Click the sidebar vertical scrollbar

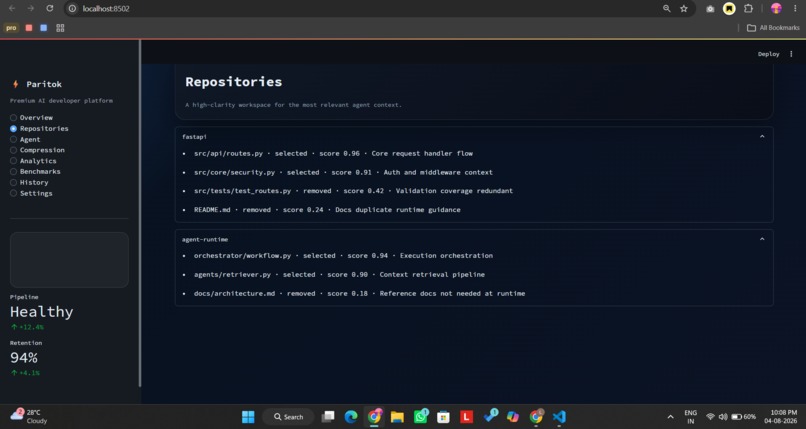point(139,213)
